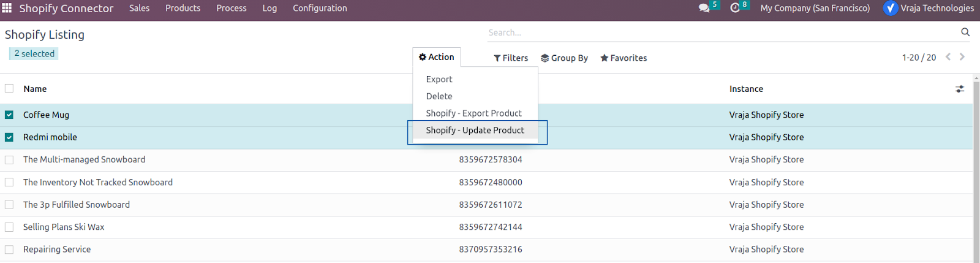Check The 3p Fulfilled Snowboard checkbox

9,205
